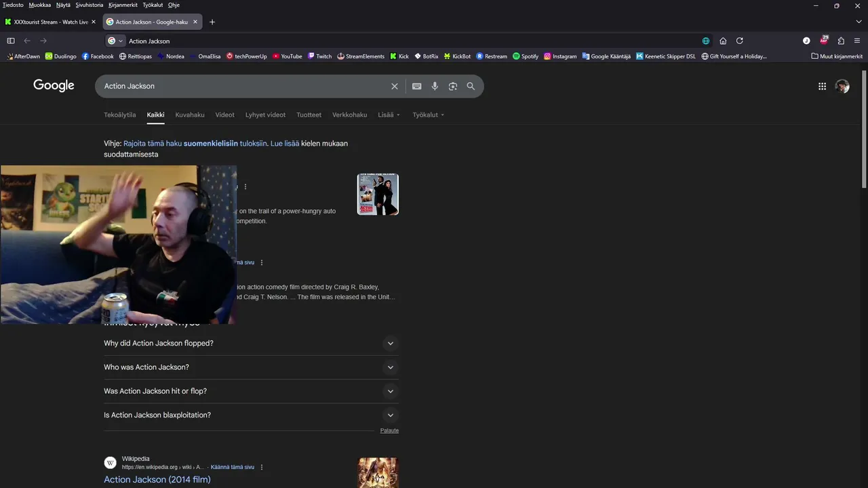Open the Restream bookmark
Screen dimensions: 868x488
click(492, 56)
